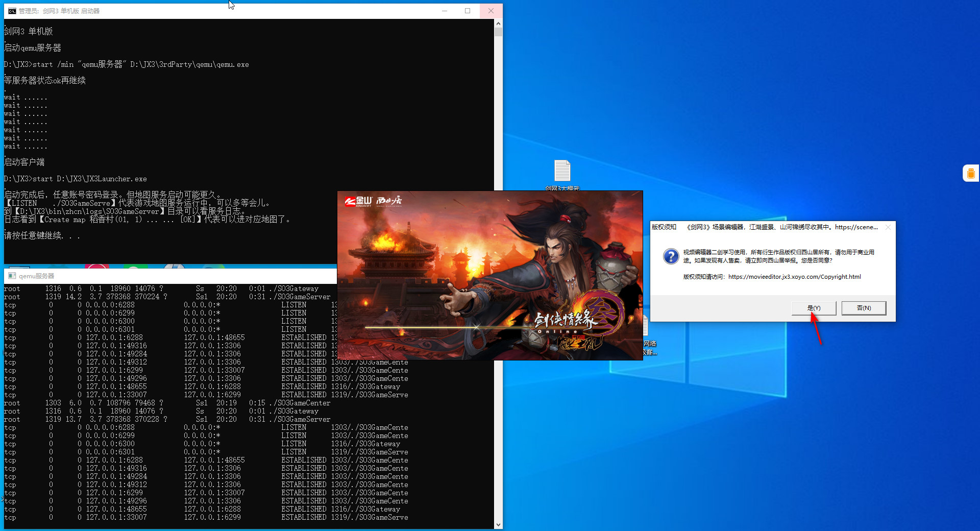Click the line ending with JX3Launcher.exe
This screenshot has height=531, width=980.
tap(76, 179)
